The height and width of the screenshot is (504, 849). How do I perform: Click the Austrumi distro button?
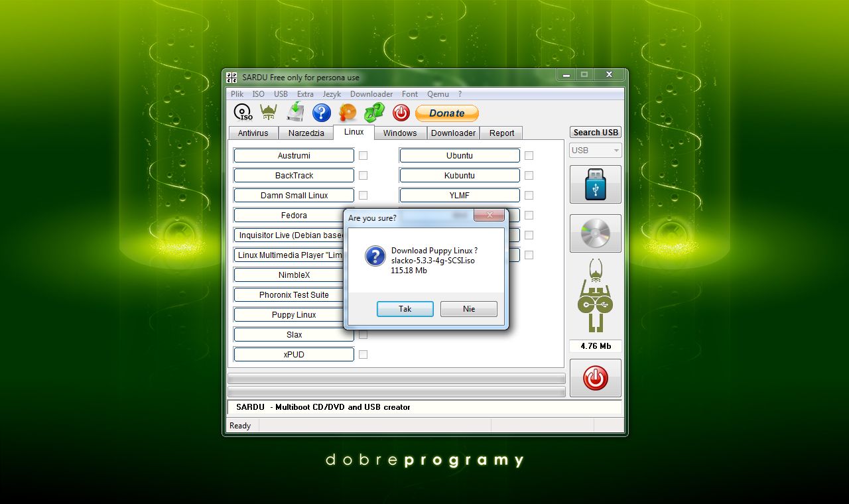294,155
